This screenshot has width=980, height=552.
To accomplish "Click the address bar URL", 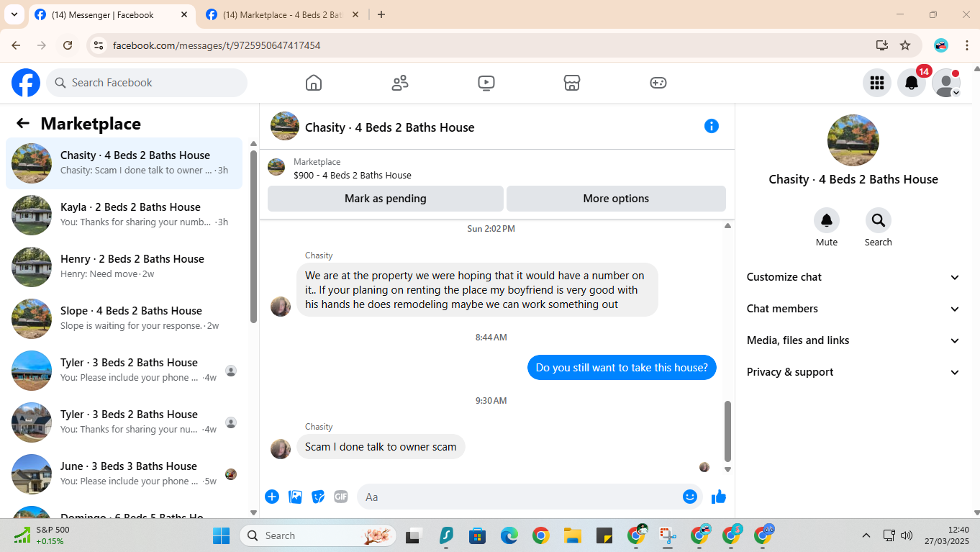I will (217, 45).
